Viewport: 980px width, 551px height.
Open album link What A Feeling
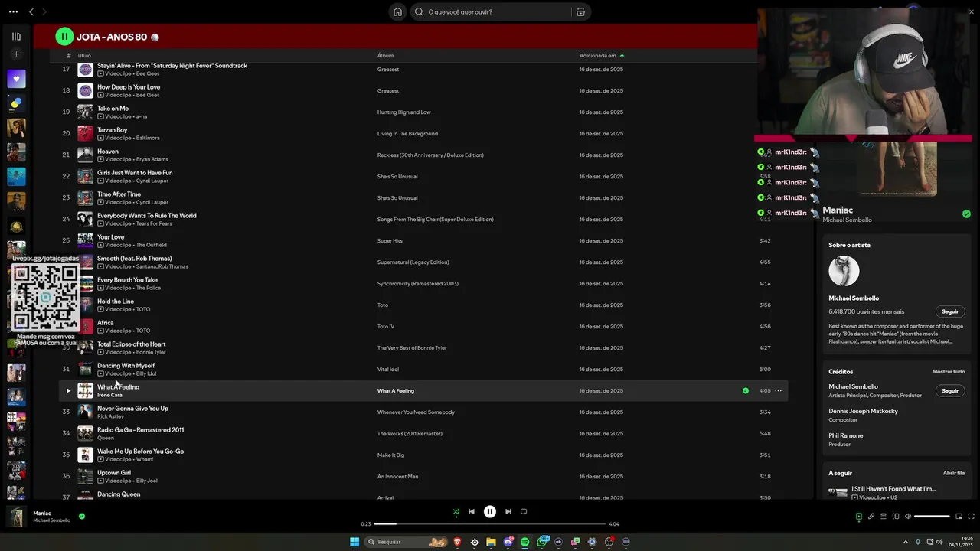click(x=396, y=391)
